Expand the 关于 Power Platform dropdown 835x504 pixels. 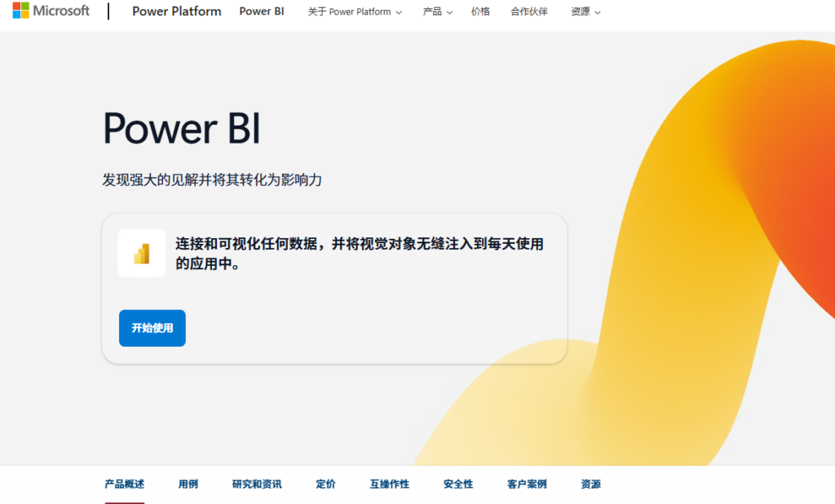(x=355, y=12)
